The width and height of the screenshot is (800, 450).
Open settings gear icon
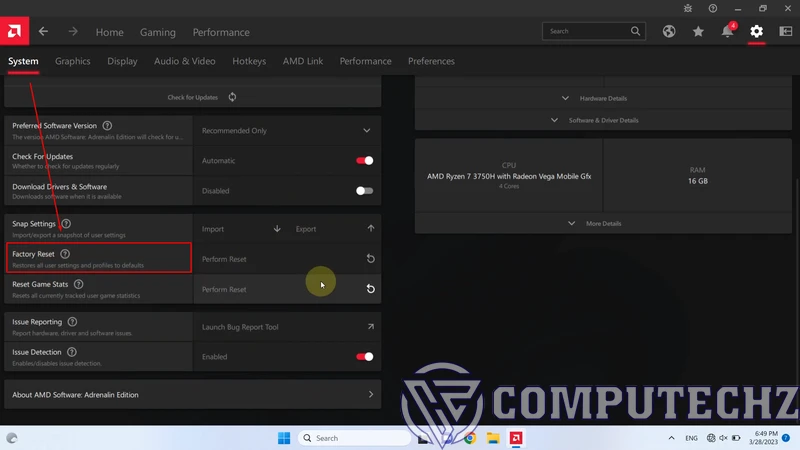click(x=757, y=31)
